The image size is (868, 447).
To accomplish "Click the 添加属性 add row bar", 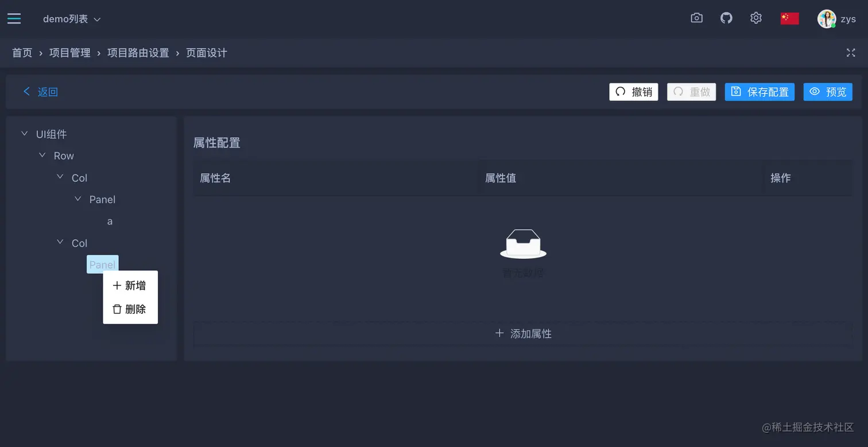I will coord(523,333).
